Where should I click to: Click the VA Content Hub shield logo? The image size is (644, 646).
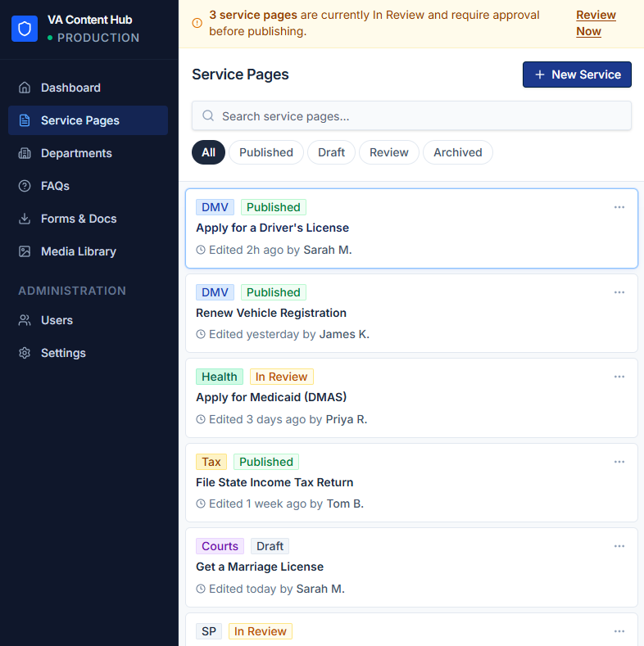click(25, 29)
